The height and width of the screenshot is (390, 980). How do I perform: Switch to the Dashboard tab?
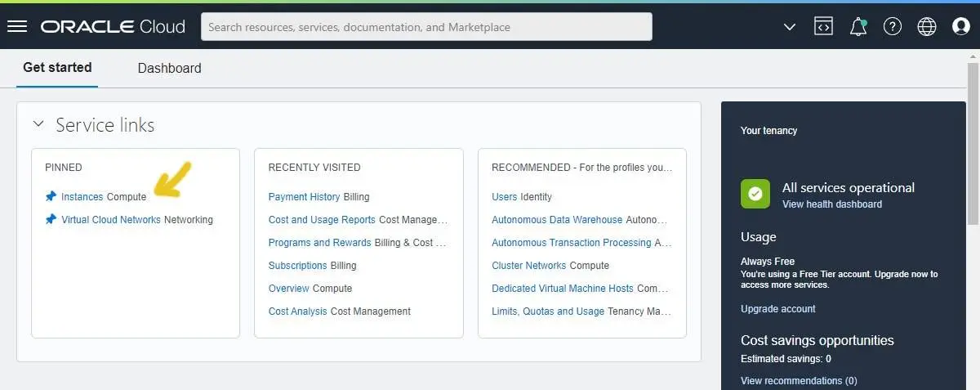(x=169, y=68)
